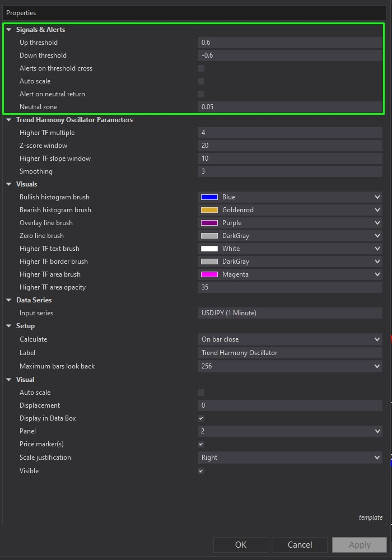The width and height of the screenshot is (392, 560).
Task: Click the Up threshold value field
Action: coord(290,43)
